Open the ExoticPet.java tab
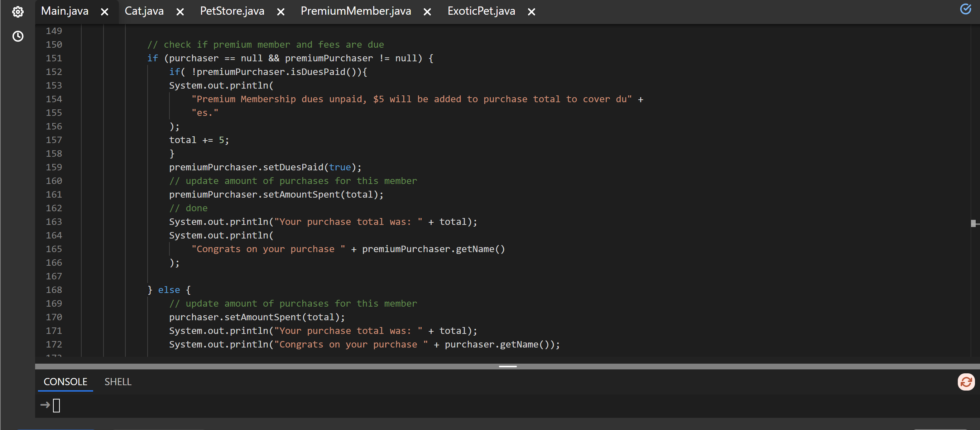Image resolution: width=980 pixels, height=430 pixels. (481, 11)
